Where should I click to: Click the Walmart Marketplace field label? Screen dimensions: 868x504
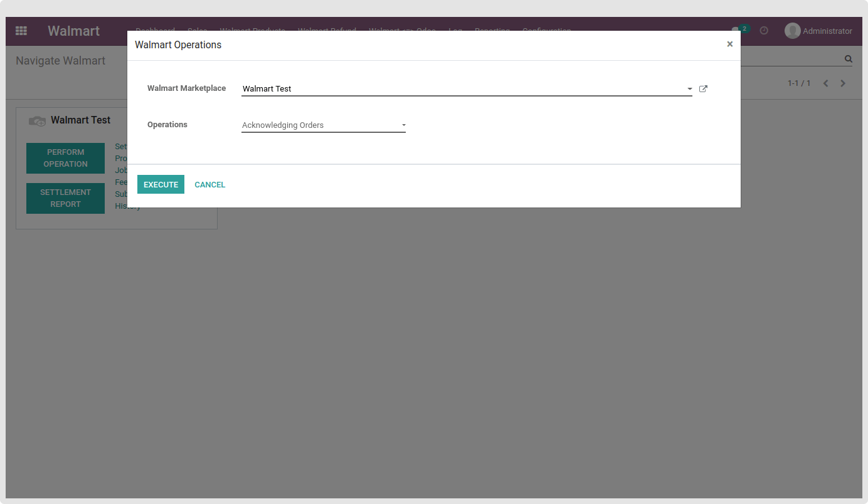pyautogui.click(x=186, y=88)
